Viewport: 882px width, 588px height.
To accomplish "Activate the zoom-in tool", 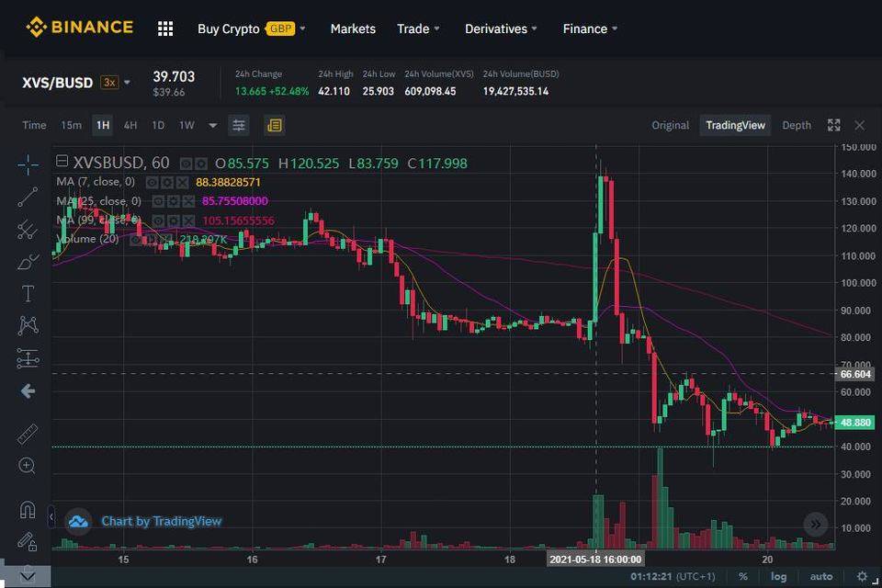I will (x=28, y=466).
